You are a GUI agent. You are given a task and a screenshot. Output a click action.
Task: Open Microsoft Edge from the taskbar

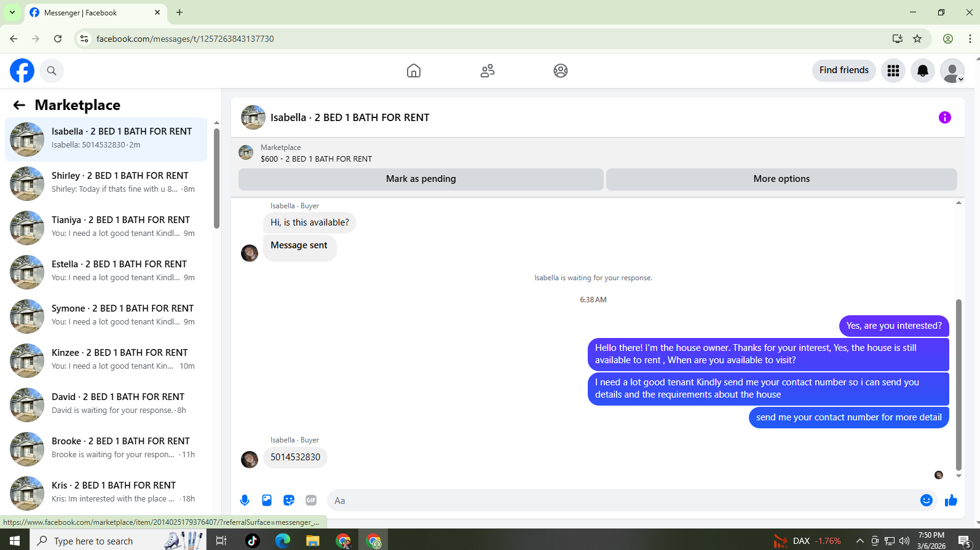(x=283, y=541)
